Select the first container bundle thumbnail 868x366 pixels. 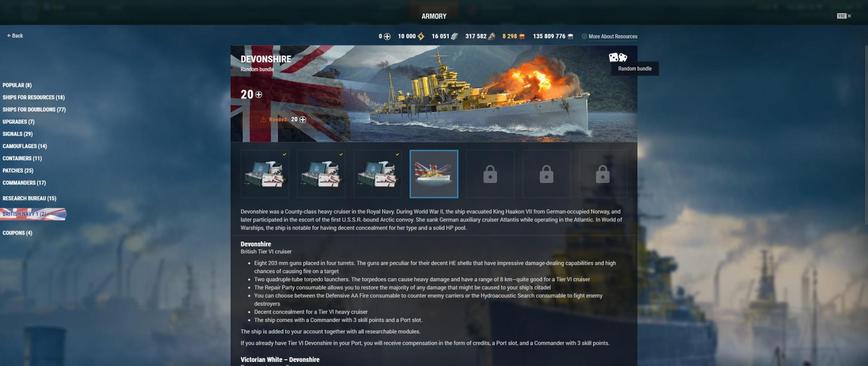tap(264, 174)
